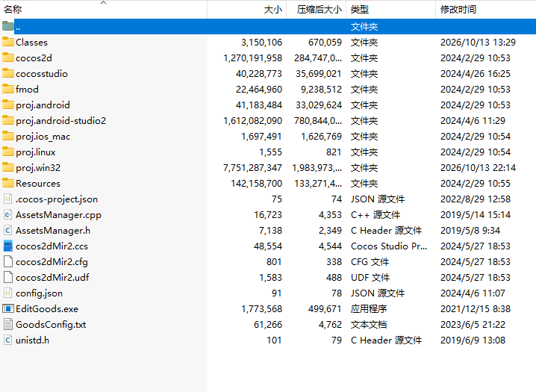Click the type 应用程序
This screenshot has width=536, height=392.
[x=369, y=309]
